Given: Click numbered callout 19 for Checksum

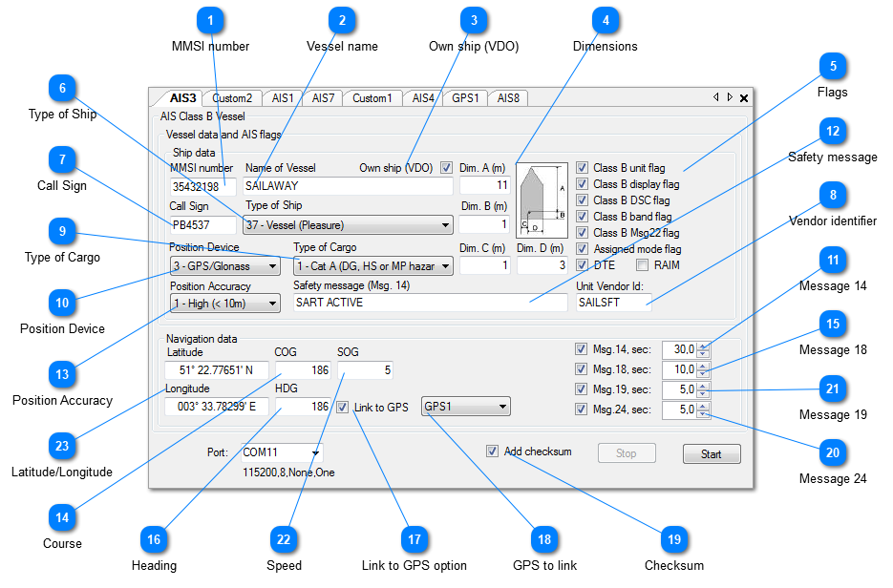Looking at the screenshot, I should (x=674, y=539).
